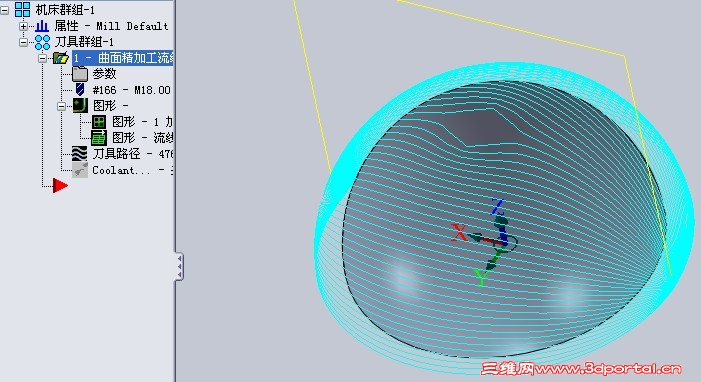701x382 pixels.
Task: Select the 机床群组-1 tree row
Action: (x=65, y=10)
